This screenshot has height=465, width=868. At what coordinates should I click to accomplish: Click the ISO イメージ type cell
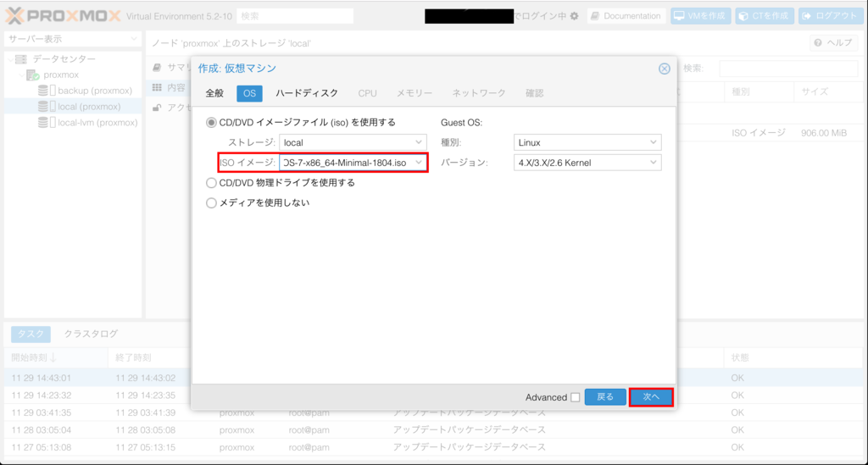coord(759,133)
